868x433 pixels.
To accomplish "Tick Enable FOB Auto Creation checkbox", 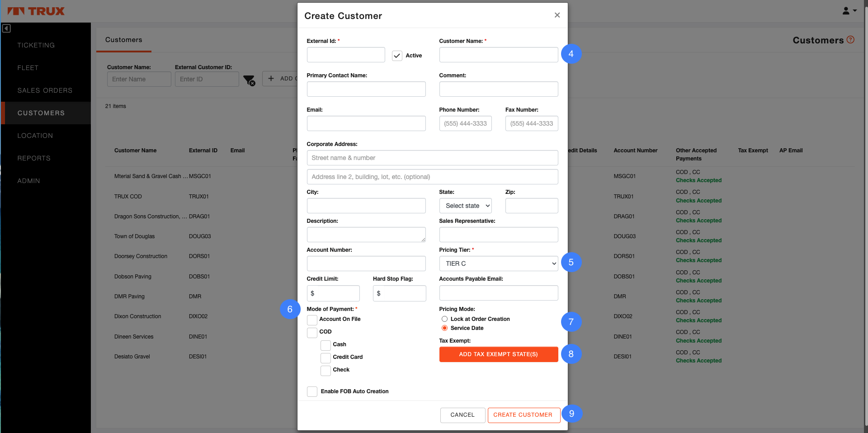I will point(312,391).
